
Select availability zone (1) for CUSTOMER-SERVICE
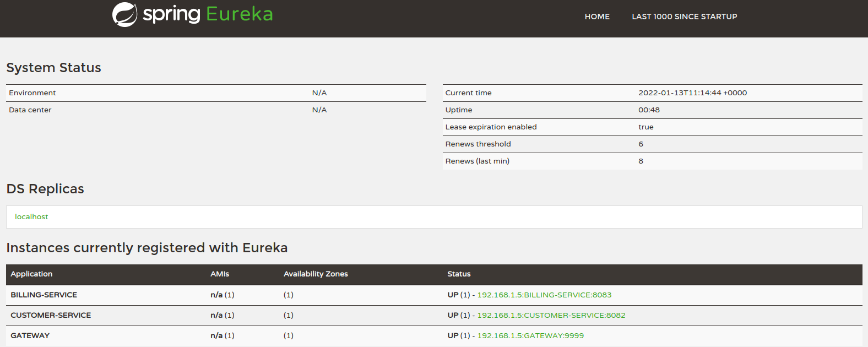tap(289, 316)
